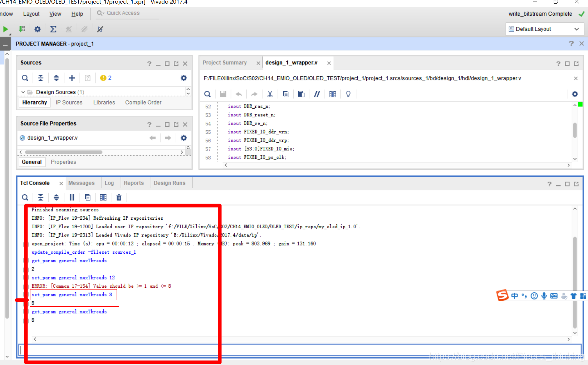Cut selection in editor toolbar
Image resolution: width=588 pixels, height=365 pixels.
click(270, 94)
